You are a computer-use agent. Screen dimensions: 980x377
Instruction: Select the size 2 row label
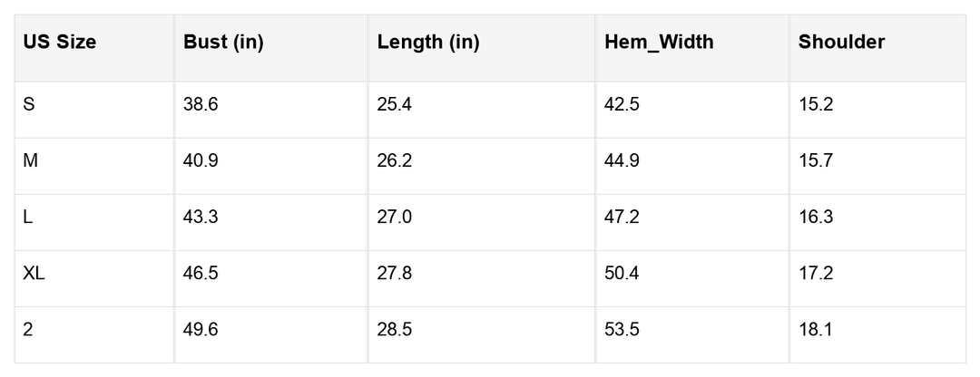pos(28,329)
